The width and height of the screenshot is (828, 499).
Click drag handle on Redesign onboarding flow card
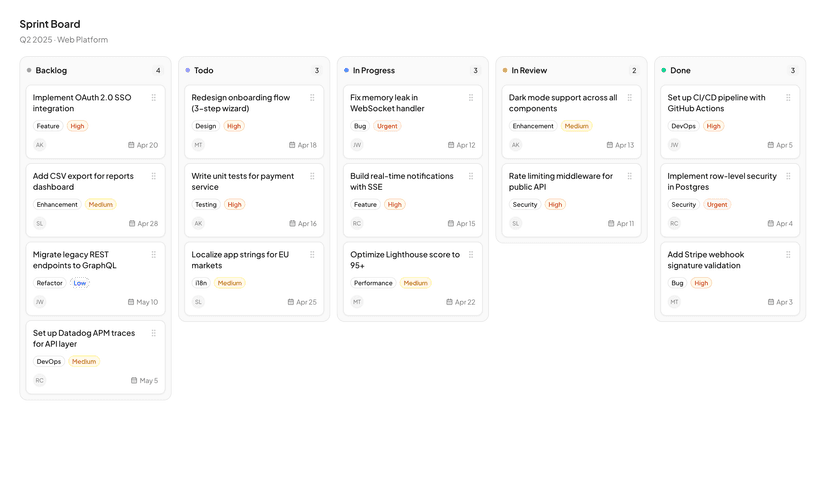click(x=312, y=98)
